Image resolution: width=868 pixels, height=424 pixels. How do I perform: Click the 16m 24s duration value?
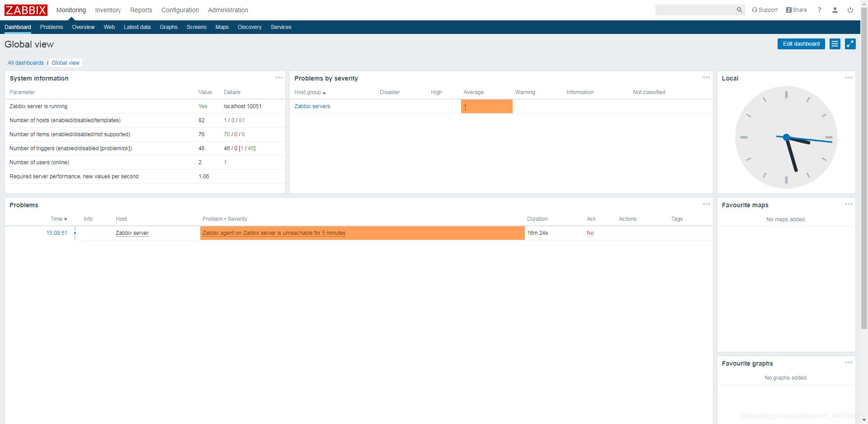(x=538, y=233)
